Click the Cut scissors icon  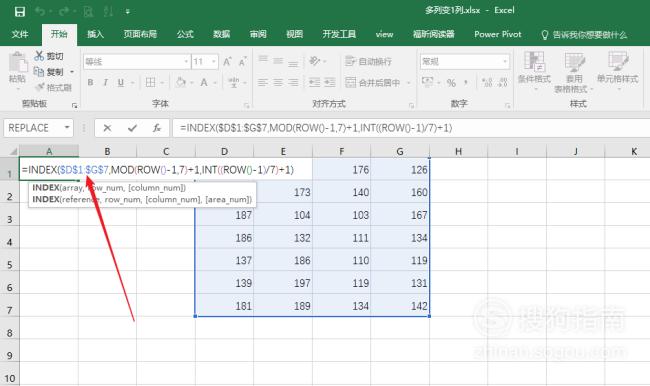pos(39,56)
